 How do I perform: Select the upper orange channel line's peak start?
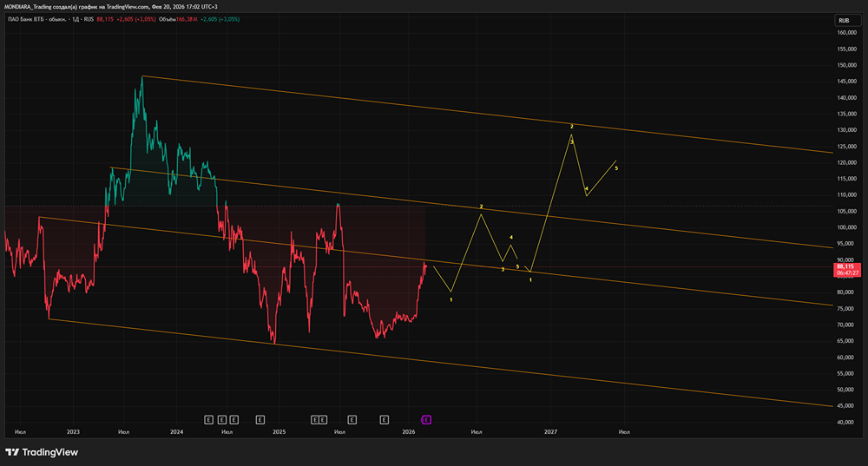click(x=142, y=76)
